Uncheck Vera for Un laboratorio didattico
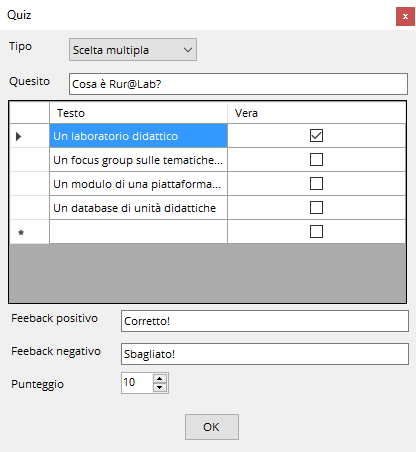The image size is (416, 452). 316,136
